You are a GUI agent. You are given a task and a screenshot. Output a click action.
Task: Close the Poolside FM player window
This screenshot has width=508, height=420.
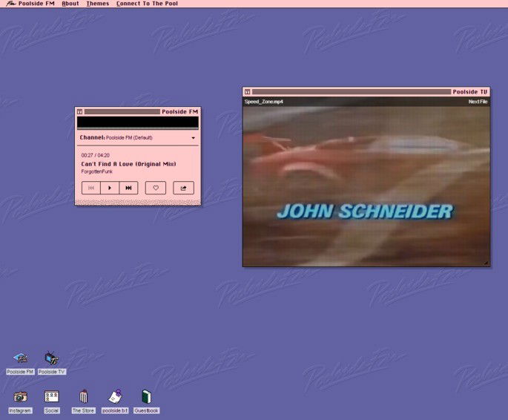(x=79, y=112)
